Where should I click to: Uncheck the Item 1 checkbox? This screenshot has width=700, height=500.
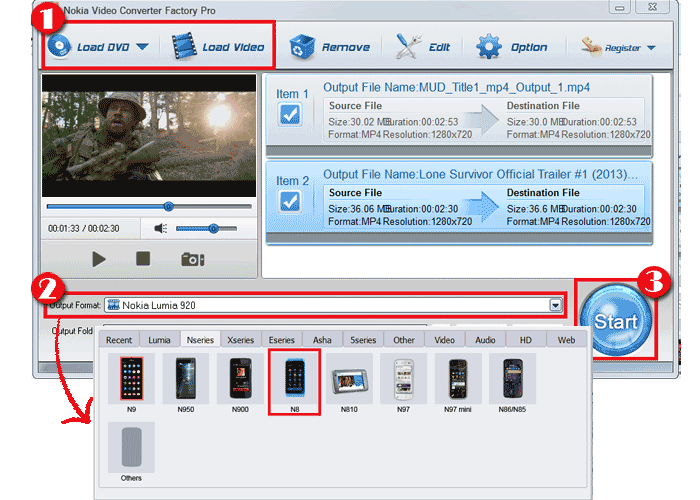tap(290, 114)
